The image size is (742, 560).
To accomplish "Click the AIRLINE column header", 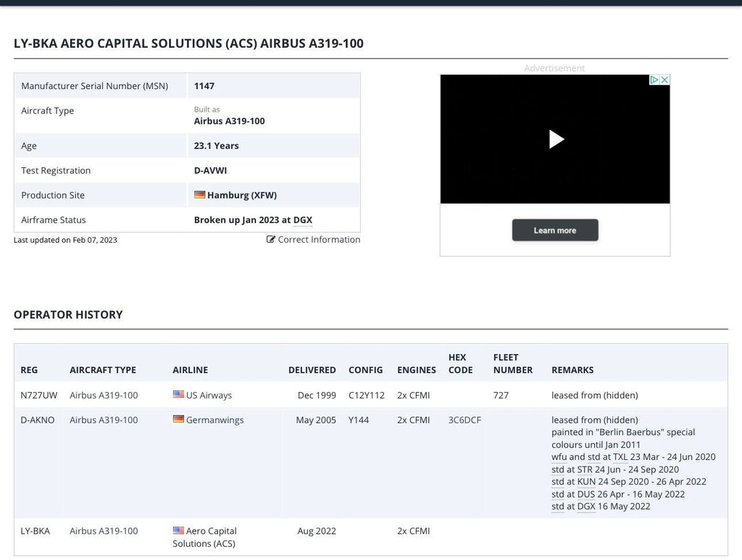I will tap(191, 370).
